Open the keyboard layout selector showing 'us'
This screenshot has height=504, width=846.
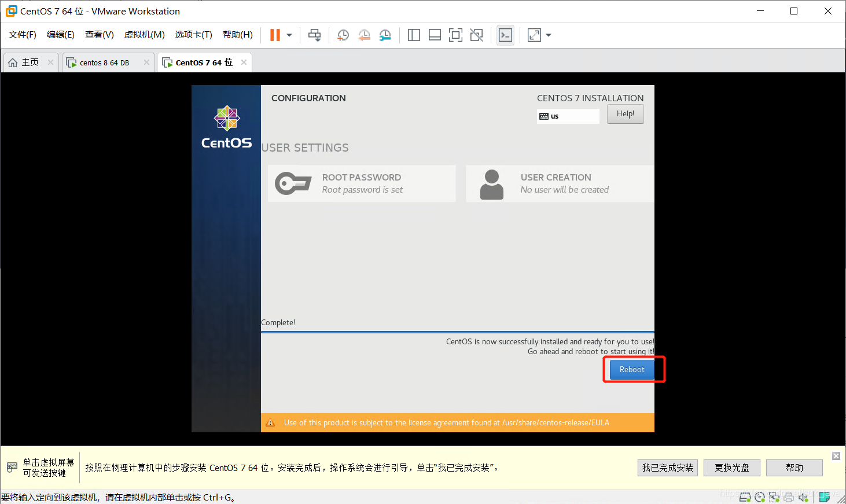pos(568,116)
